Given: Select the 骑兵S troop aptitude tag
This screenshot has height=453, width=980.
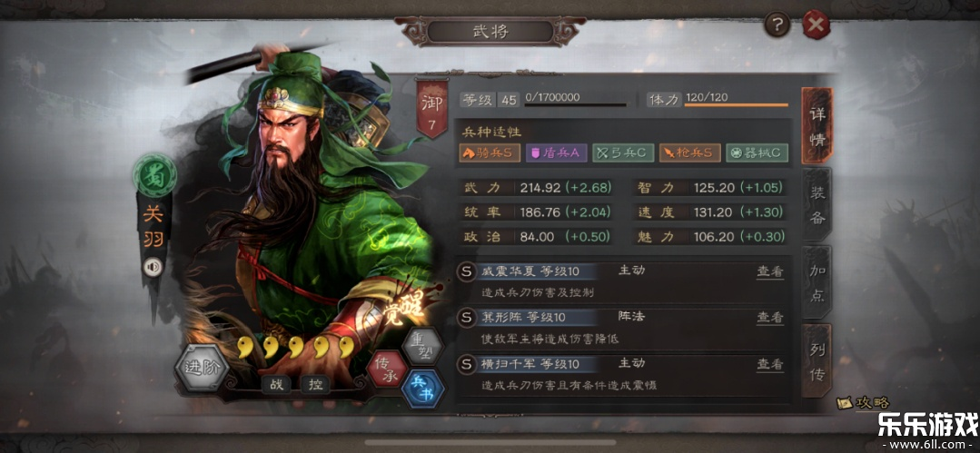Looking at the screenshot, I should click(x=490, y=153).
